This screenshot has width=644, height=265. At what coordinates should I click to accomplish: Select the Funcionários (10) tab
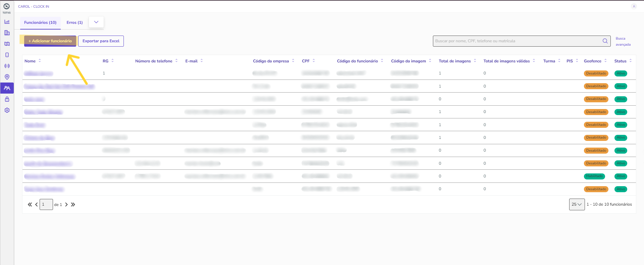(40, 22)
